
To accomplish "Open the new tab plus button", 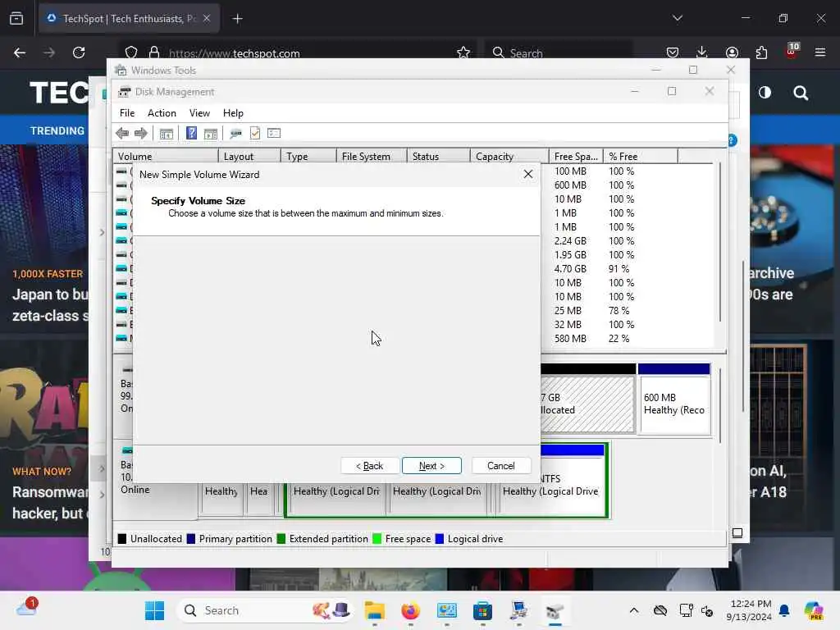I will pos(237,19).
